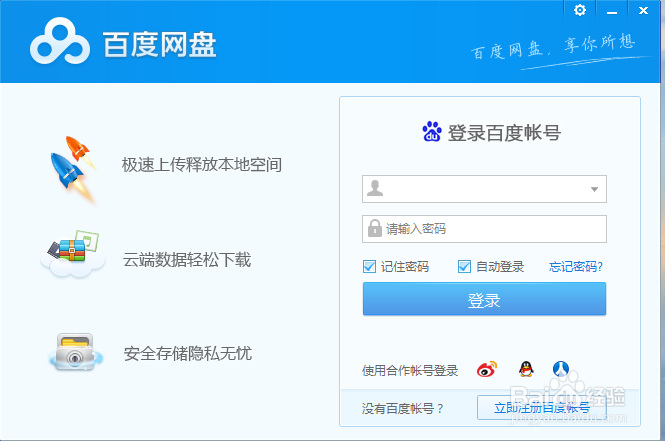665x441 pixels.
Task: Click the blue 登录 button
Action: click(x=484, y=299)
